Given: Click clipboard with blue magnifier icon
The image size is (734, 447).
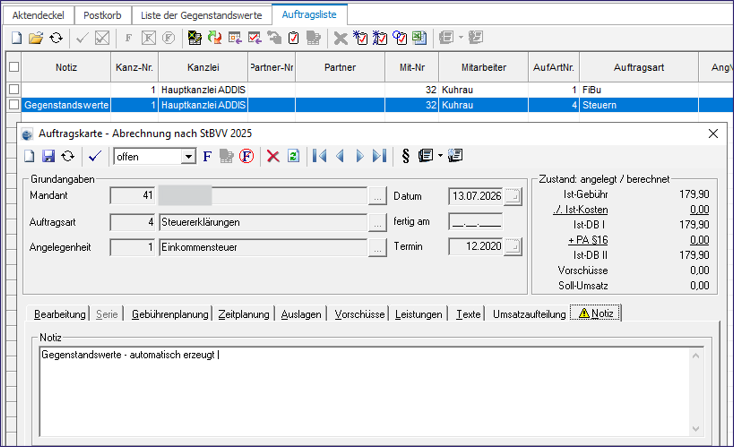Looking at the screenshot, I should 400,38.
